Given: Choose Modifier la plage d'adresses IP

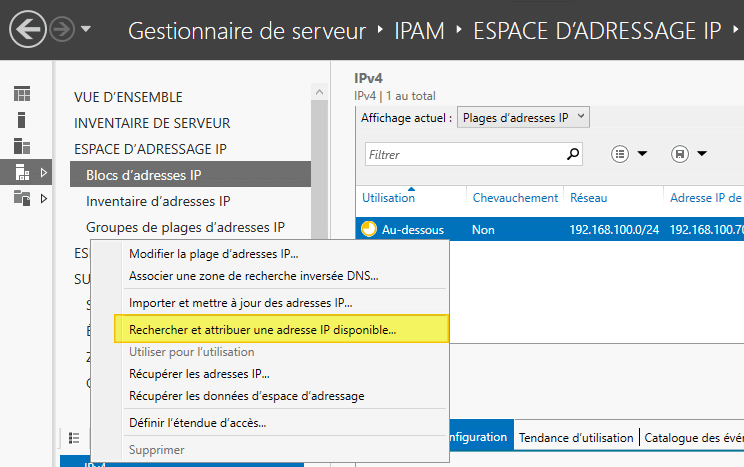Looking at the screenshot, I should [214, 254].
